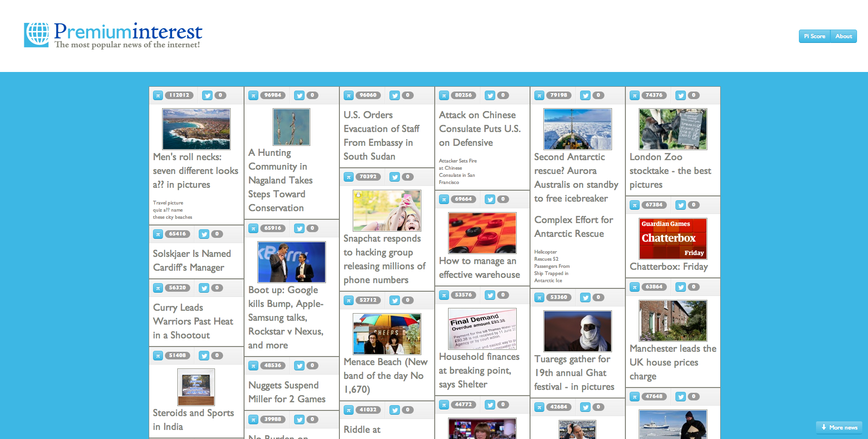Click the pi icon beside score 96984

click(x=253, y=95)
